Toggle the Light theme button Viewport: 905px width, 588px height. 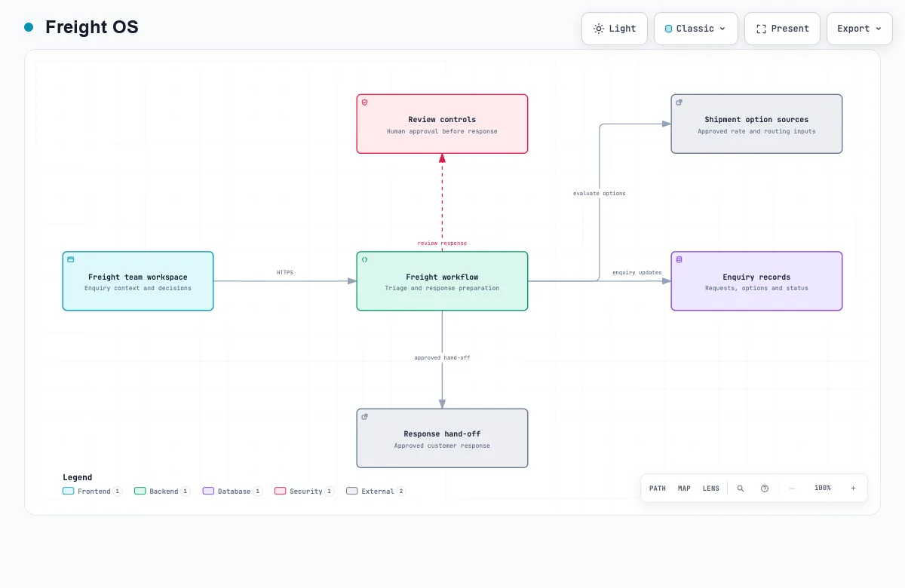tap(615, 29)
